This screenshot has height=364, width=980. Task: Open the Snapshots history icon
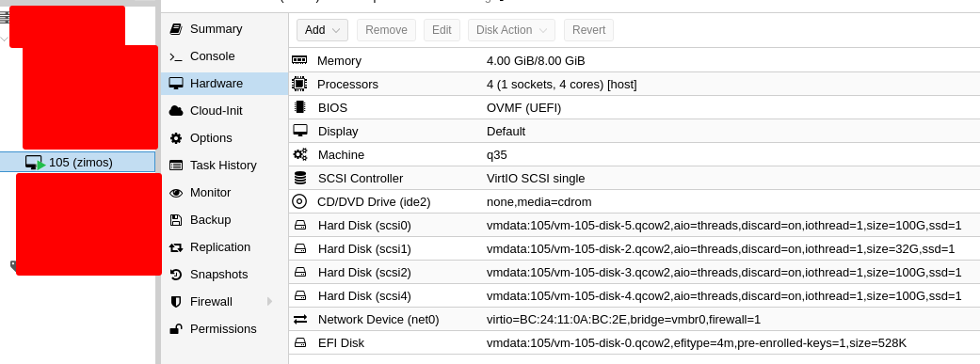point(176,275)
